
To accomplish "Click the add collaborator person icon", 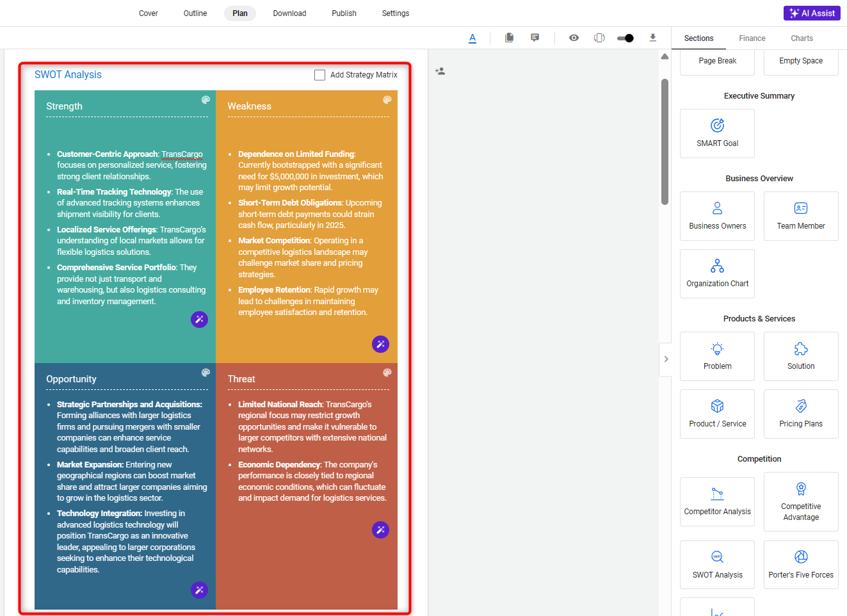I will tap(440, 71).
